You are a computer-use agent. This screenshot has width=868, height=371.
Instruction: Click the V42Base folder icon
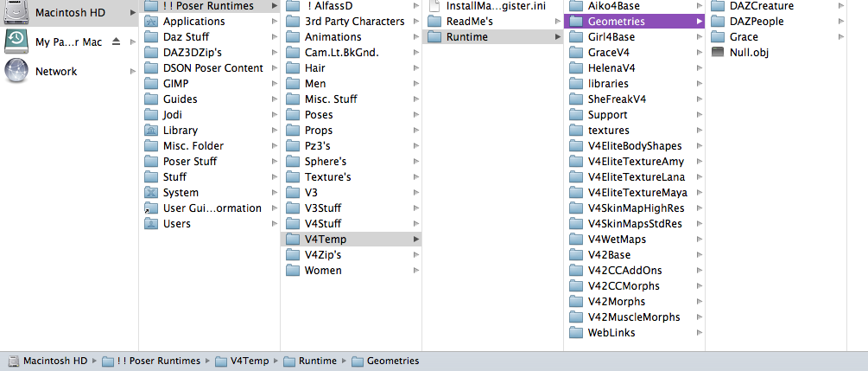pos(576,255)
